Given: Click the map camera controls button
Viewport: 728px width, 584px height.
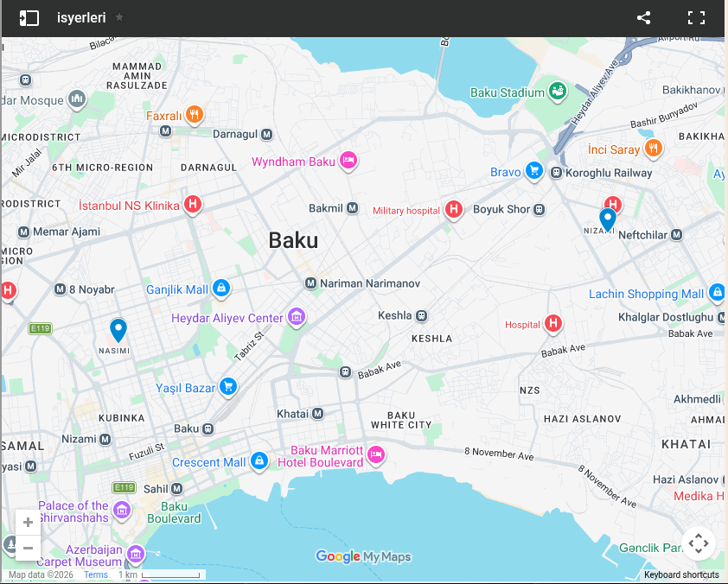Looking at the screenshot, I should pyautogui.click(x=699, y=543).
